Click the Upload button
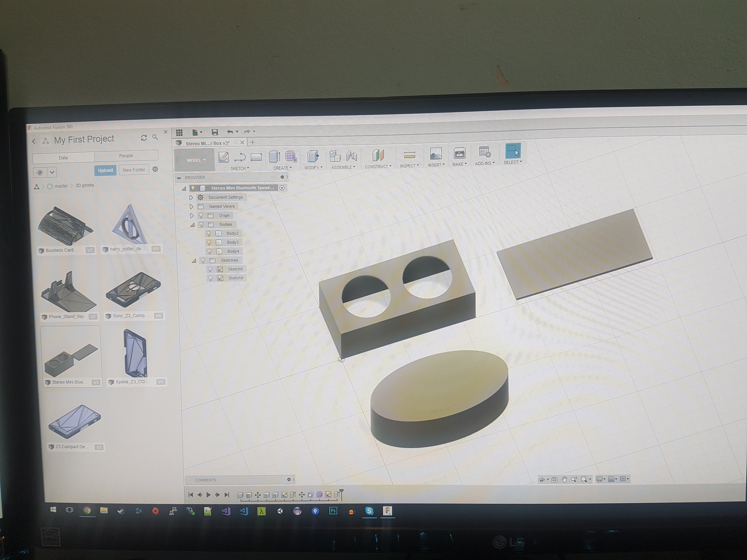Viewport: 747px width, 560px height. pyautogui.click(x=105, y=170)
